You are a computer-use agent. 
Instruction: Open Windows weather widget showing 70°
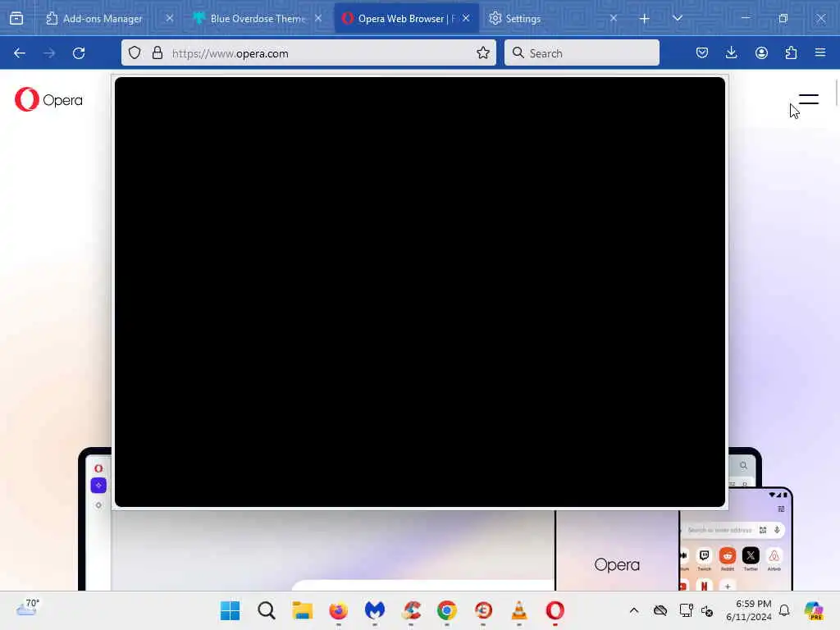point(27,609)
